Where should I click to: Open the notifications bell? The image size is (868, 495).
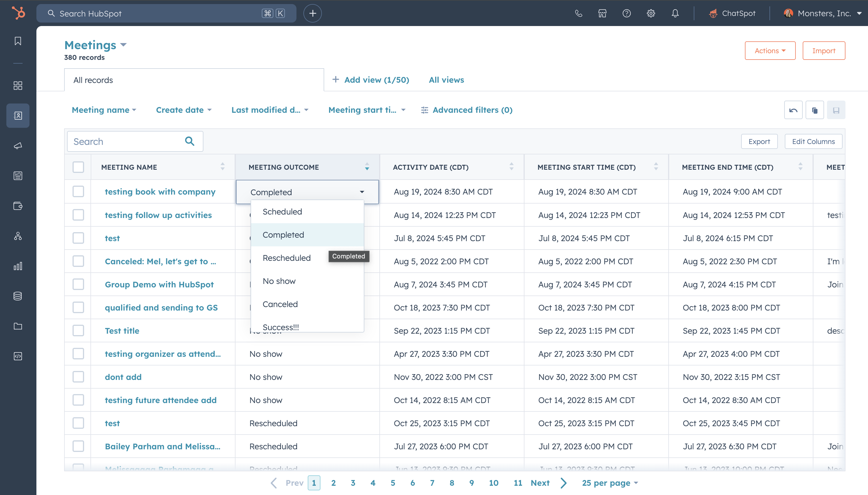[675, 13]
